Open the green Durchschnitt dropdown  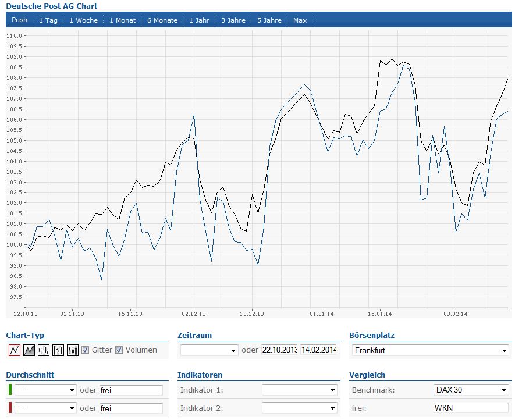coord(45,390)
